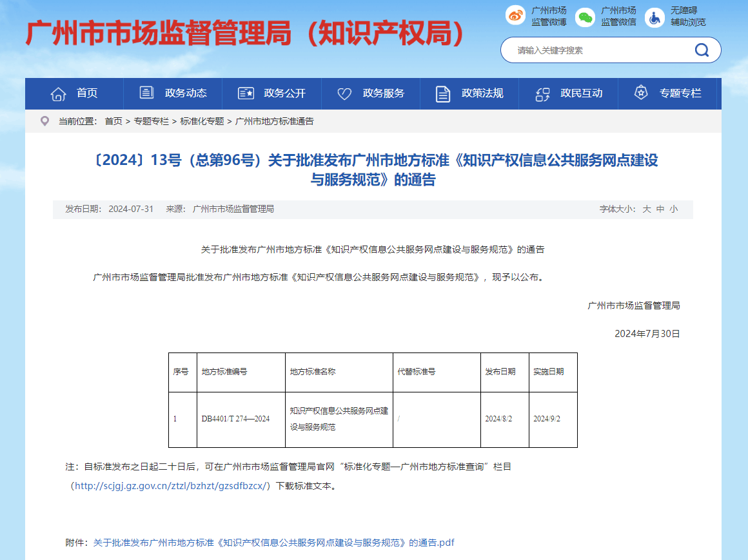Set font size to 小
Image resolution: width=748 pixels, height=560 pixels.
click(x=674, y=209)
